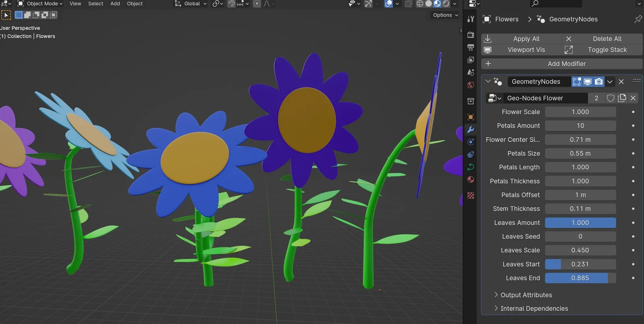Set selection mode to new selection
This screenshot has width=644, height=324.
coord(19,15)
